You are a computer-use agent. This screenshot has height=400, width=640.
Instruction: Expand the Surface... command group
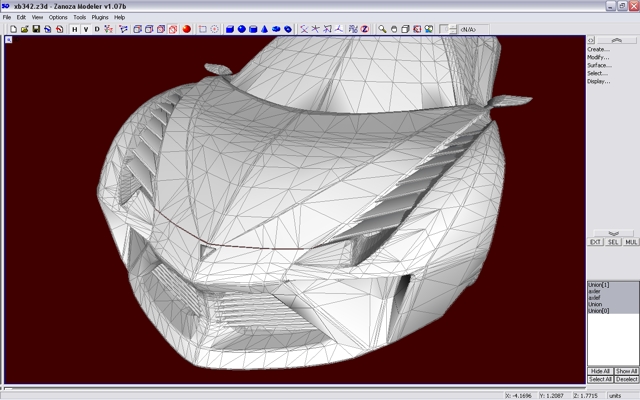pos(599,65)
